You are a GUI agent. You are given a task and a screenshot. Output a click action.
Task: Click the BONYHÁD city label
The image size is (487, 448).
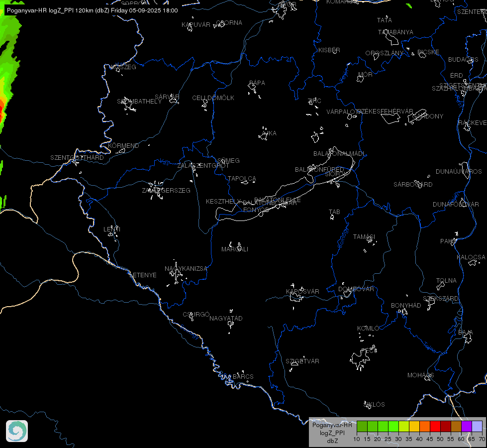pyautogui.click(x=406, y=306)
